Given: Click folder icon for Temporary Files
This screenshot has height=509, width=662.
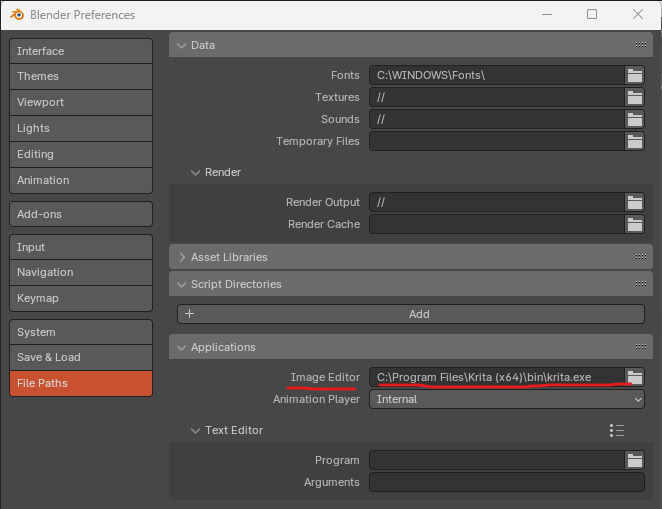Looking at the screenshot, I should [634, 141].
